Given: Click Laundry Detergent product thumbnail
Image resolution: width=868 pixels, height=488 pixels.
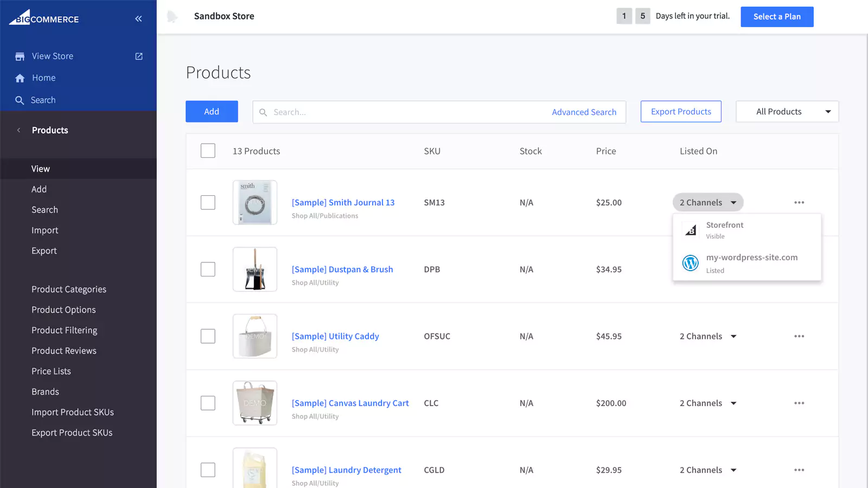Looking at the screenshot, I should tap(255, 468).
